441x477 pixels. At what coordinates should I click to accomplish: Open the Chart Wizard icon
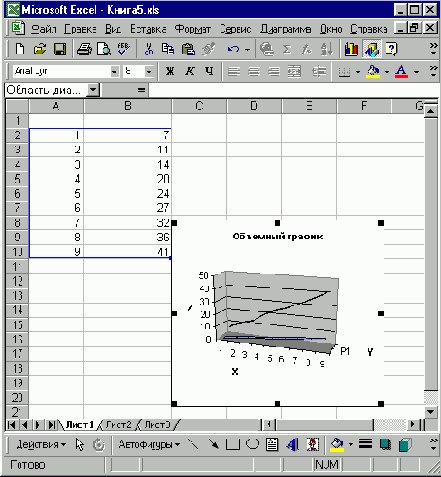pyautogui.click(x=351, y=49)
